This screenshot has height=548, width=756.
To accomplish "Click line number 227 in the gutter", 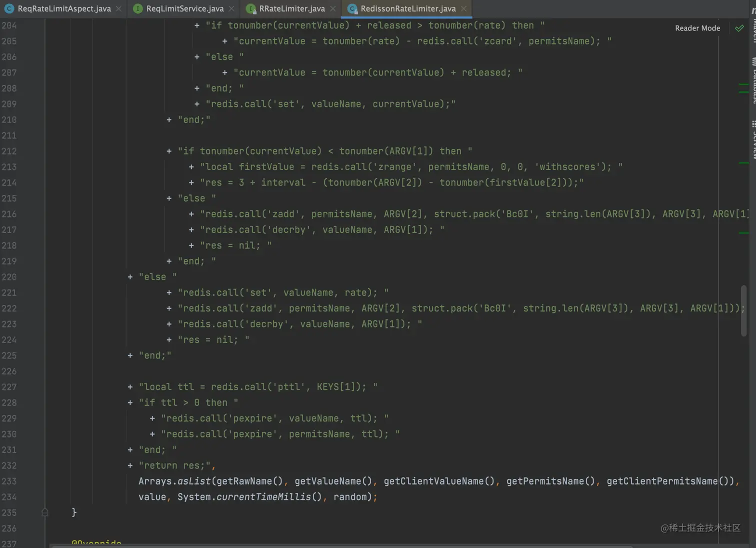I will (9, 387).
